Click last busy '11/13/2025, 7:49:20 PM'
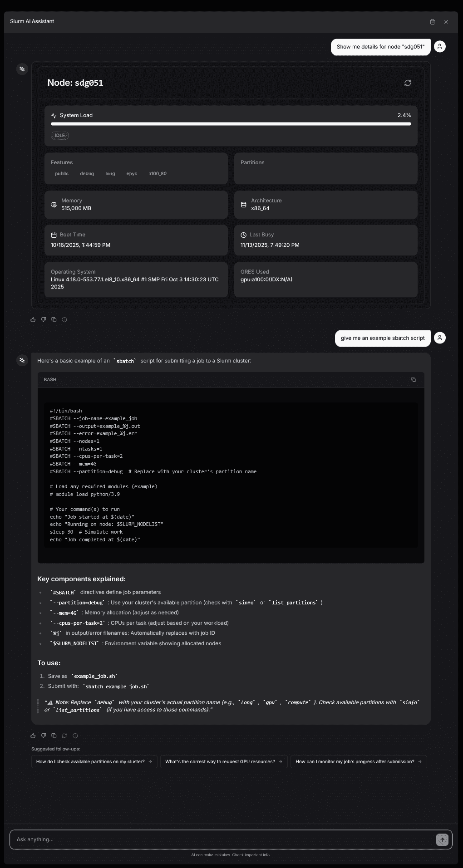 point(270,245)
